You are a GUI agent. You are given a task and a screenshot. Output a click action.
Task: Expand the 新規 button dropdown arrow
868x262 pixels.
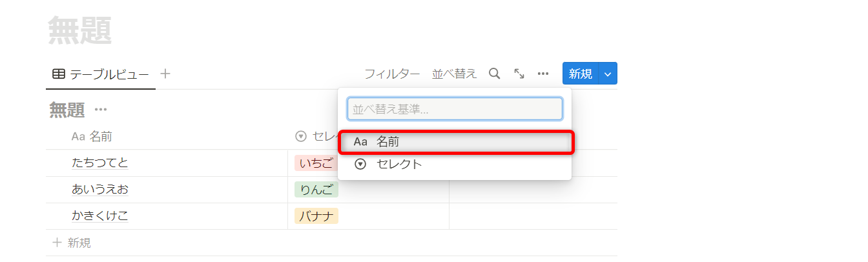608,74
